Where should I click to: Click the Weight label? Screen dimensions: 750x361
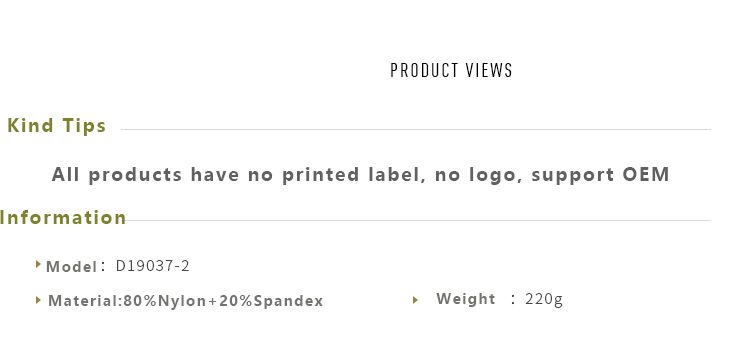point(465,299)
